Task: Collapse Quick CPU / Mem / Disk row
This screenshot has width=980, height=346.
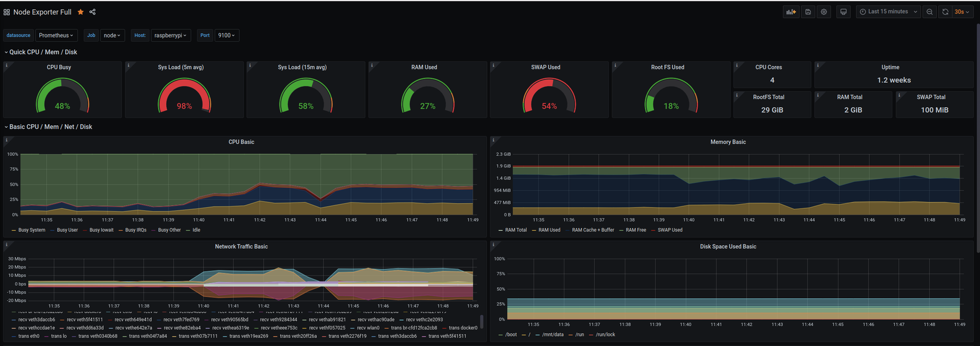Action: click(41, 52)
